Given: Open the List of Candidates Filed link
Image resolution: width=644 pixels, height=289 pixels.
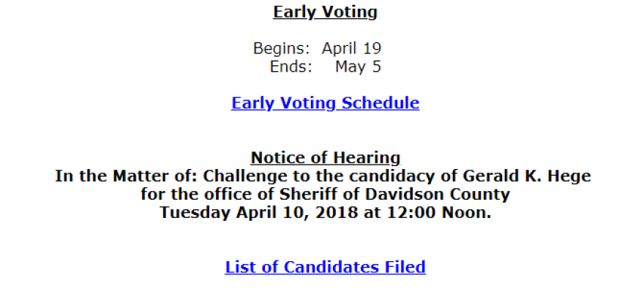Looking at the screenshot, I should click(x=325, y=267).
